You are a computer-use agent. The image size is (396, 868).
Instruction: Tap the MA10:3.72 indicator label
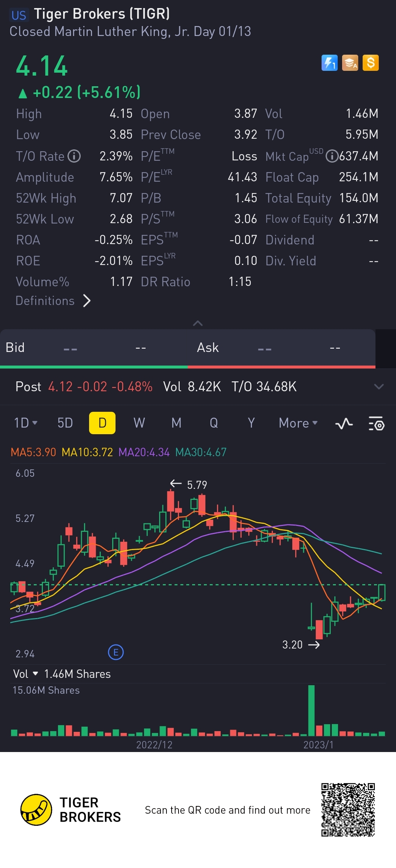(87, 452)
